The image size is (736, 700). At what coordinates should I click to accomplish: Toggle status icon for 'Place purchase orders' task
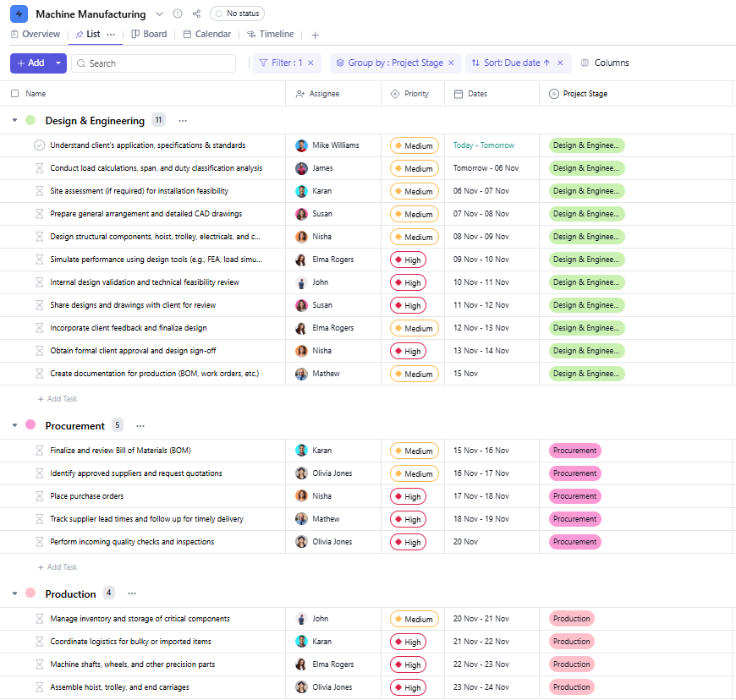[39, 496]
